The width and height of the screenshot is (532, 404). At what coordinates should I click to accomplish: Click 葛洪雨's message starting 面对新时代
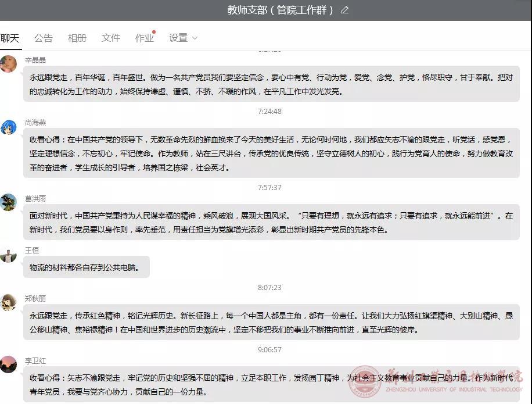271,223
